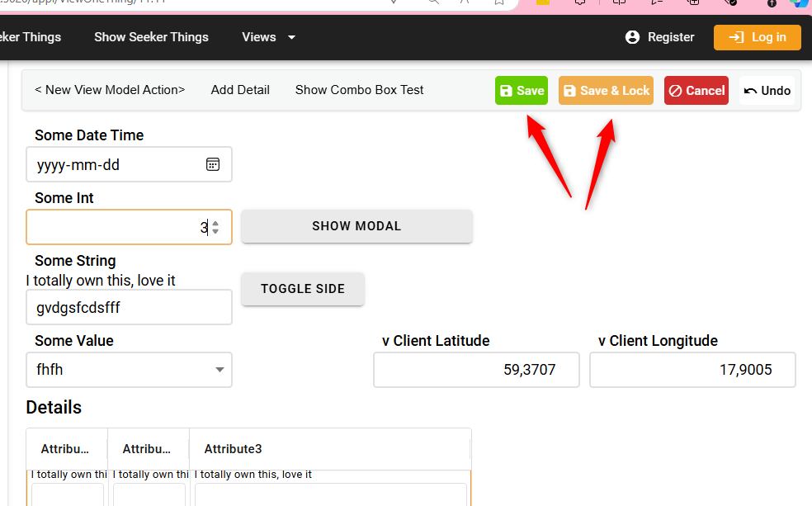Select Add Detail in the toolbar
Viewport: 812px width, 506px height.
[240, 90]
